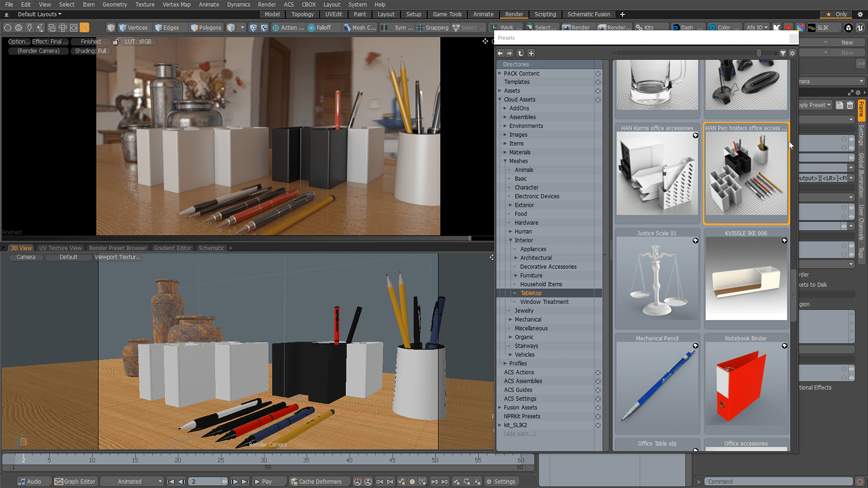The image size is (868, 488).
Task: Click the Render Preset Browser label
Action: click(118, 248)
